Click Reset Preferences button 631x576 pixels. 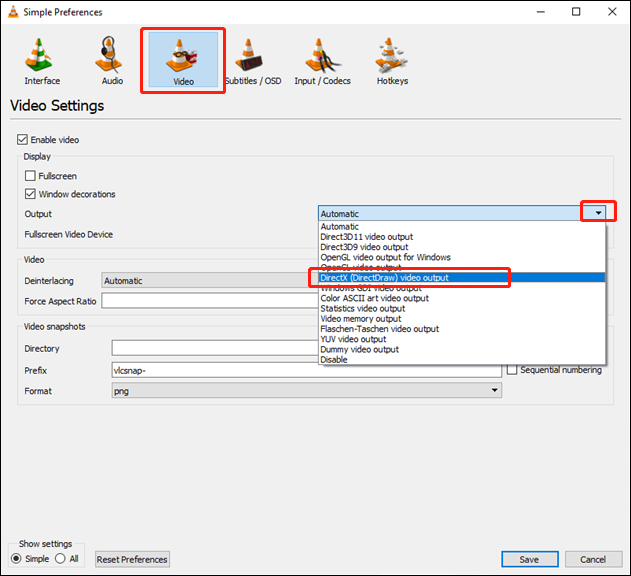click(132, 559)
